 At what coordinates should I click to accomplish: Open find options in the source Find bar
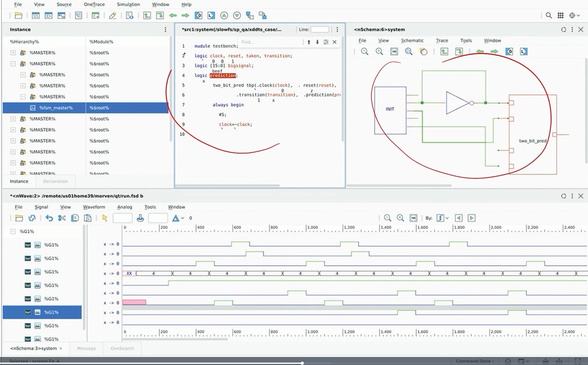tap(326, 42)
